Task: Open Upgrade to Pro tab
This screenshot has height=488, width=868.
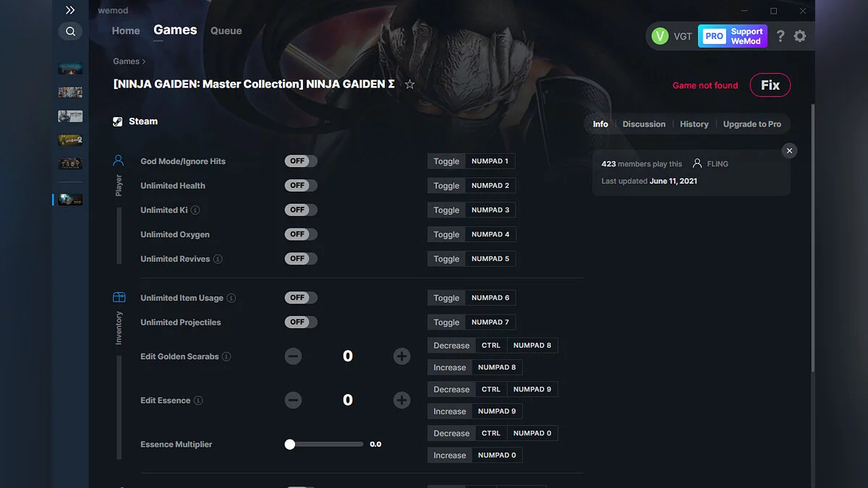Action: tap(752, 124)
